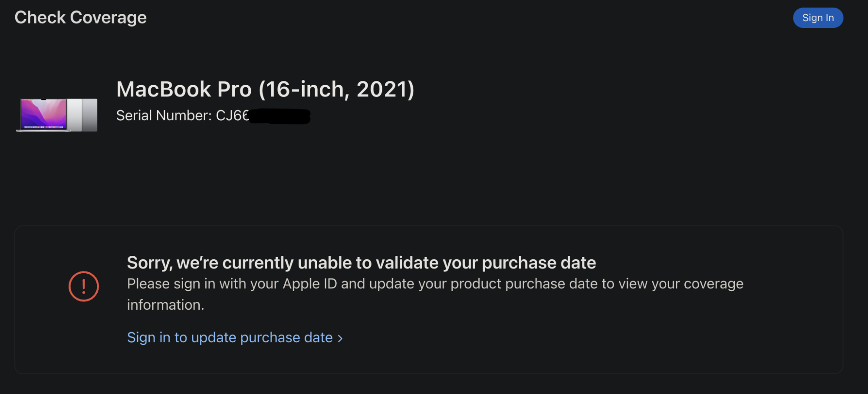This screenshot has width=868, height=394.
Task: Click the blue Sign In button
Action: pos(818,18)
